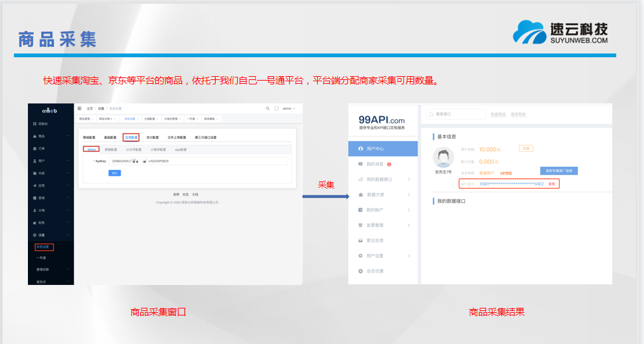Viewport: 644px width, 344px height.
Task: Switch to the 支付配置 tab
Action: click(152, 137)
